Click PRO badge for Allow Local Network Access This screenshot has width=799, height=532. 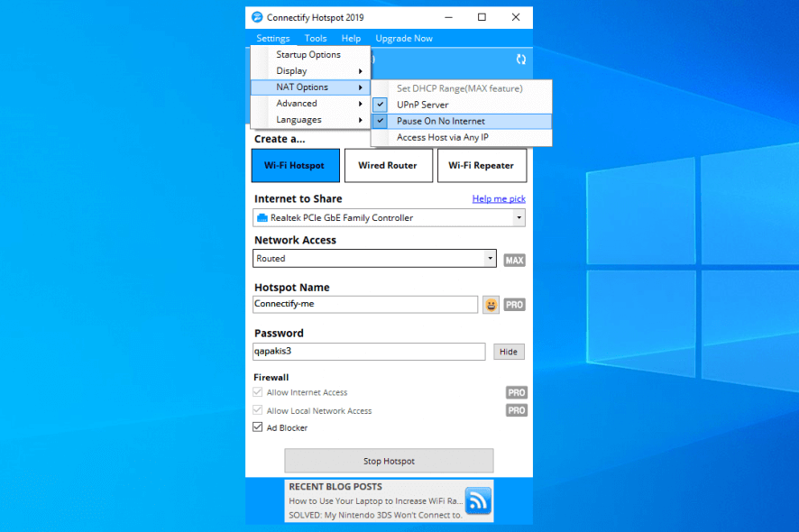(x=516, y=410)
